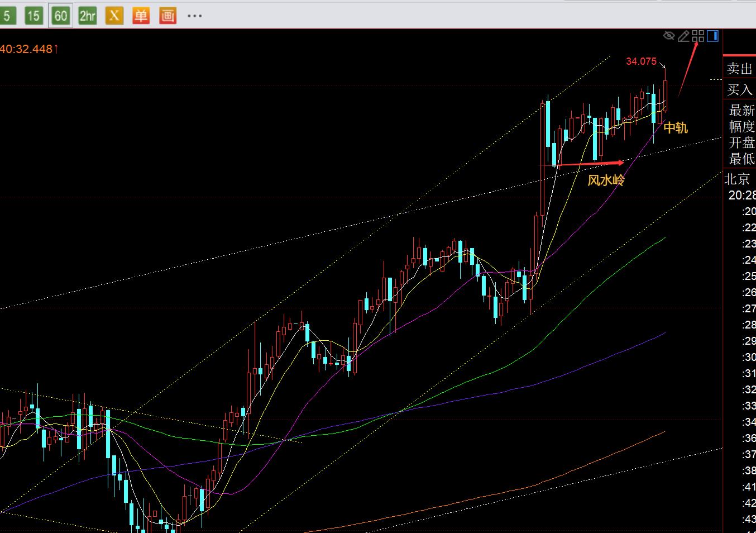Image resolution: width=756 pixels, height=533 pixels.
Task: Select the 15-minute timeframe button
Action: (34, 16)
